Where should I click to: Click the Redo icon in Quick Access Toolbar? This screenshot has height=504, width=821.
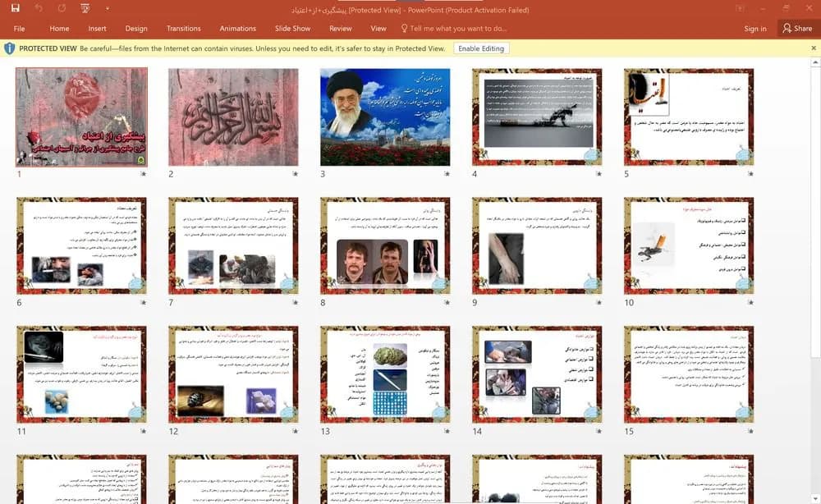62,8
